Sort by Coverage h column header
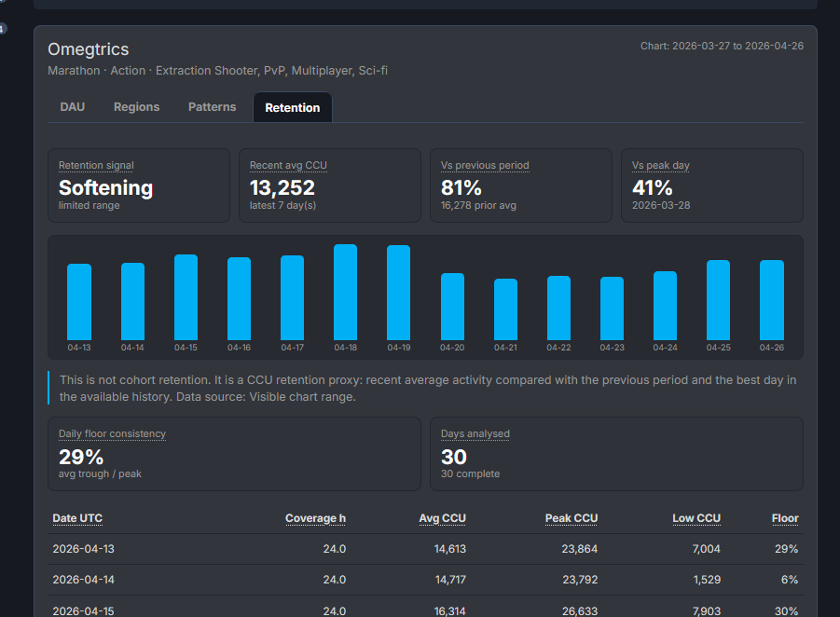Viewport: 840px width, 617px height. point(315,518)
